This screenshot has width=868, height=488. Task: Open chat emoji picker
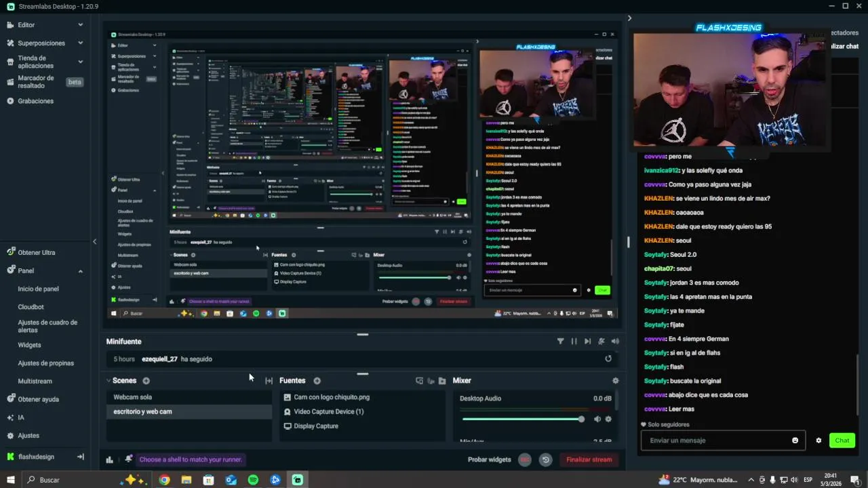pyautogui.click(x=795, y=441)
